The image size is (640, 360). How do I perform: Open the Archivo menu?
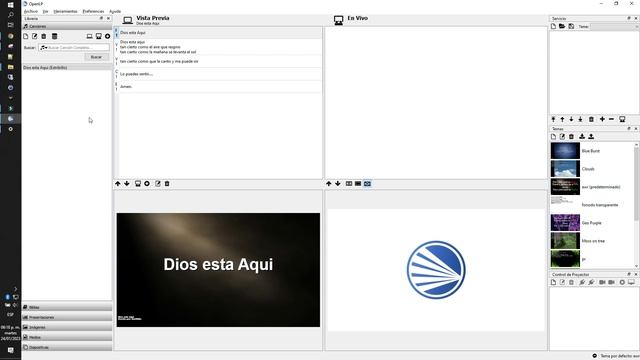coord(31,11)
